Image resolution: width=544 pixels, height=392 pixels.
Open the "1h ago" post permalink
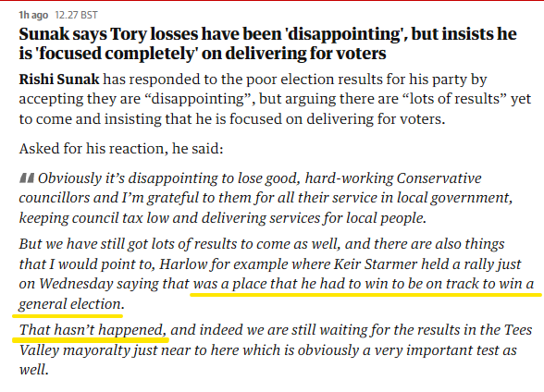[x=33, y=15]
